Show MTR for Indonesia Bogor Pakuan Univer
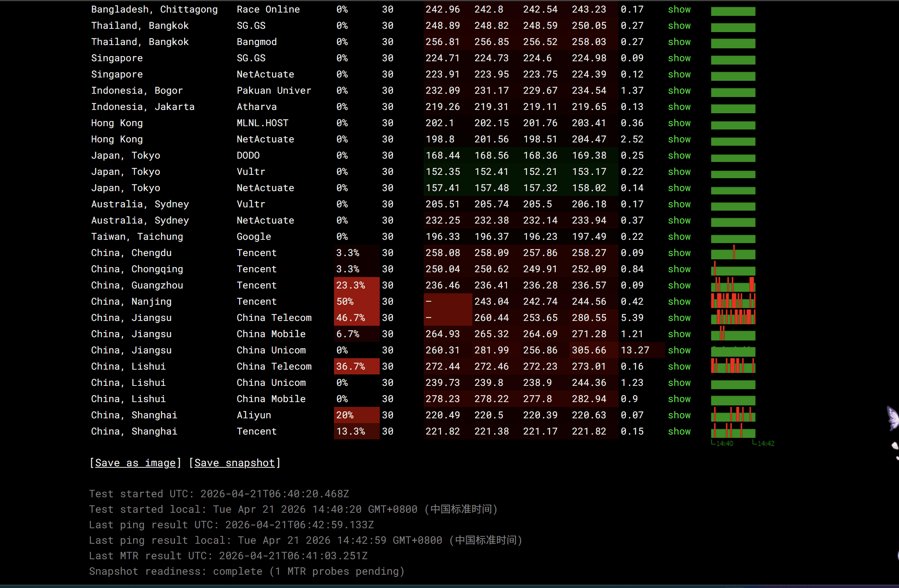The image size is (899, 588). point(679,91)
